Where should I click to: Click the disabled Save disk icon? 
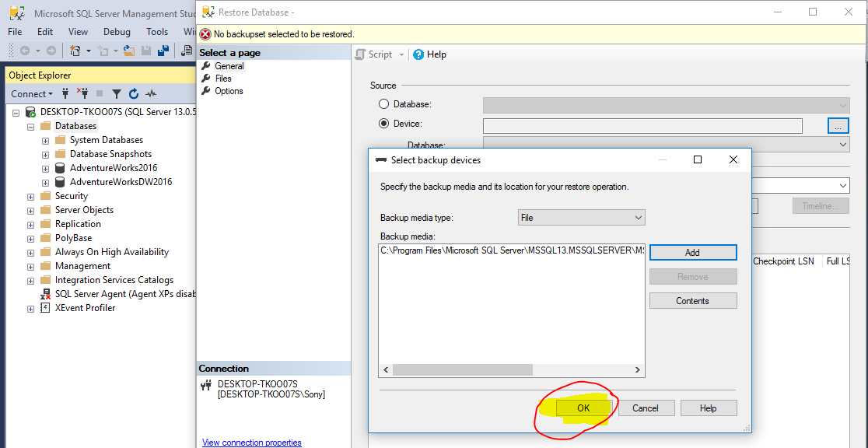(146, 51)
